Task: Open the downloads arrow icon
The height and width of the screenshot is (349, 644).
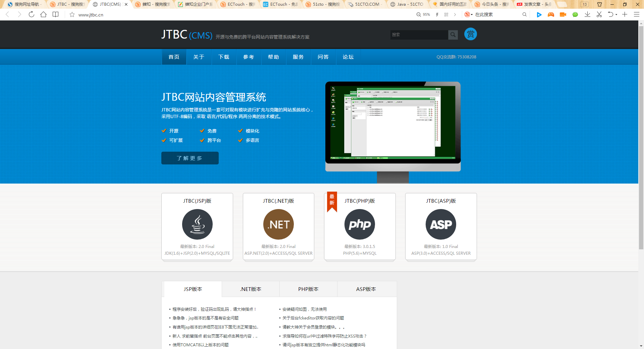Action: tap(587, 14)
